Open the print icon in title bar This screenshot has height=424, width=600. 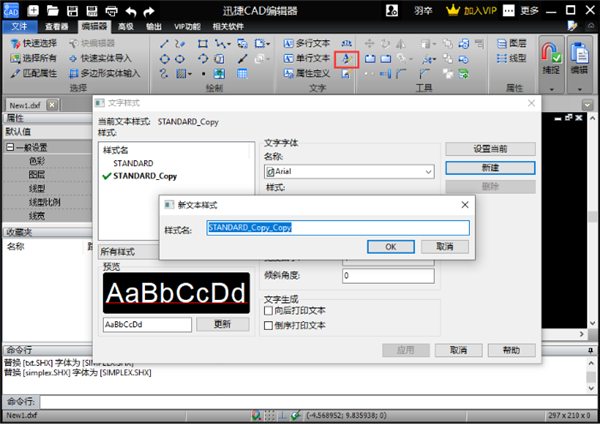click(111, 11)
